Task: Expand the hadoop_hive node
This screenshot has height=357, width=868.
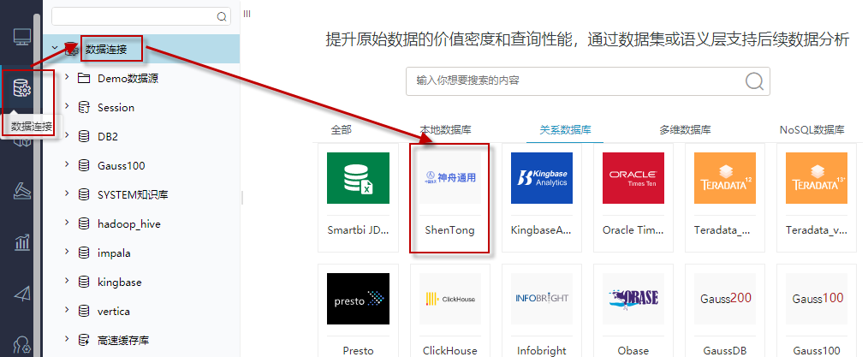Action: coord(67,222)
